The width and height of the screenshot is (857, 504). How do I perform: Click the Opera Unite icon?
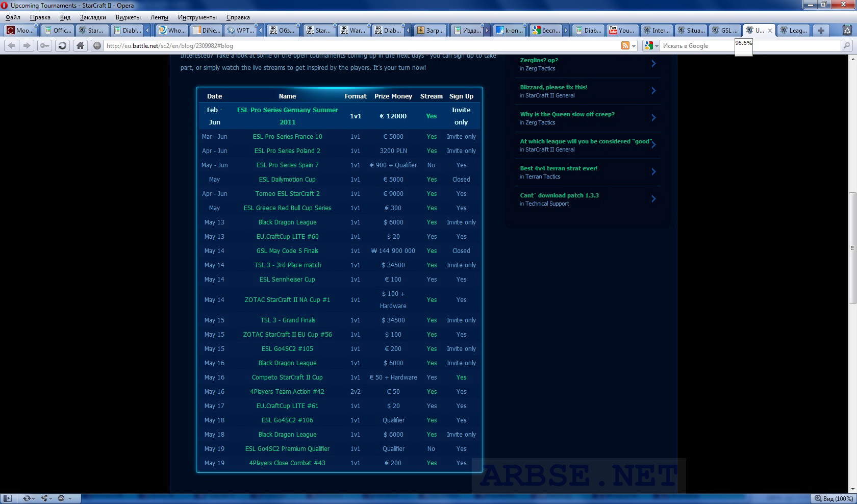click(45, 498)
